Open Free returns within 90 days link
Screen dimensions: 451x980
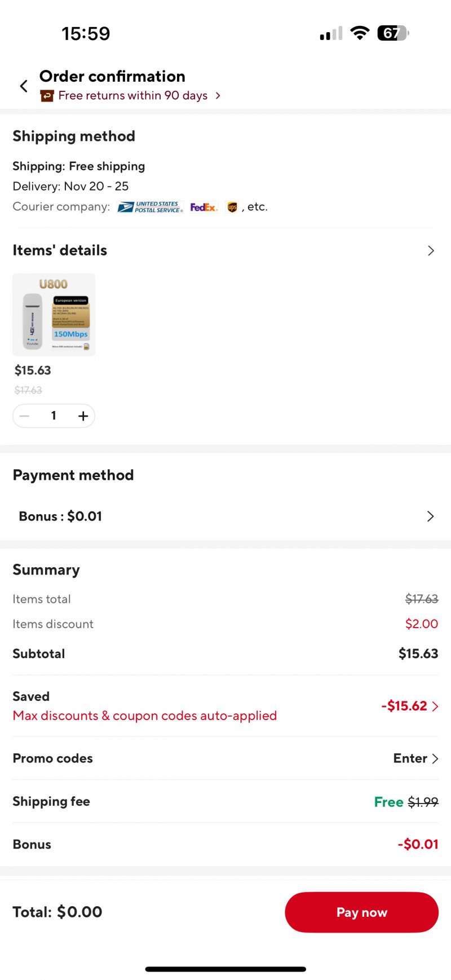click(x=133, y=96)
